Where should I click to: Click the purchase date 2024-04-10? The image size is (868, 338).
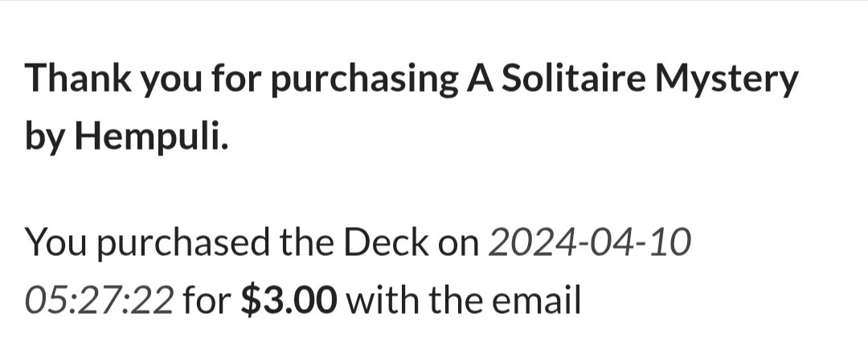pos(590,243)
